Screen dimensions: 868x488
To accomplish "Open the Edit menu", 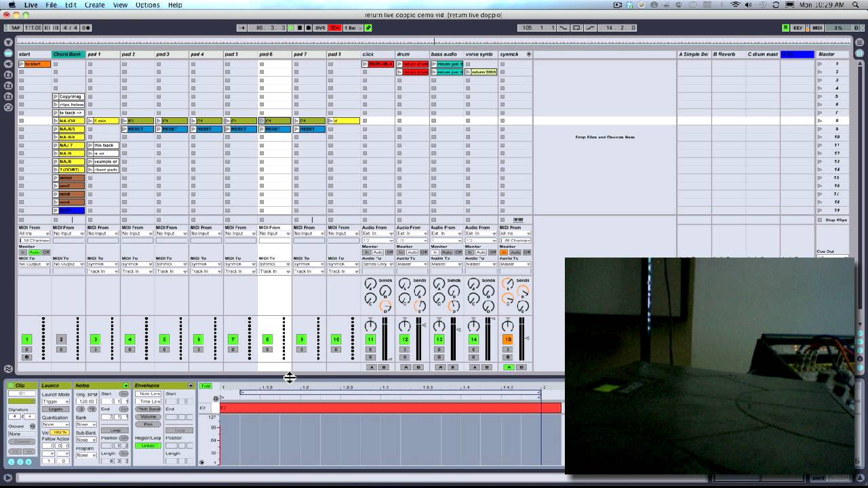I will (x=71, y=5).
